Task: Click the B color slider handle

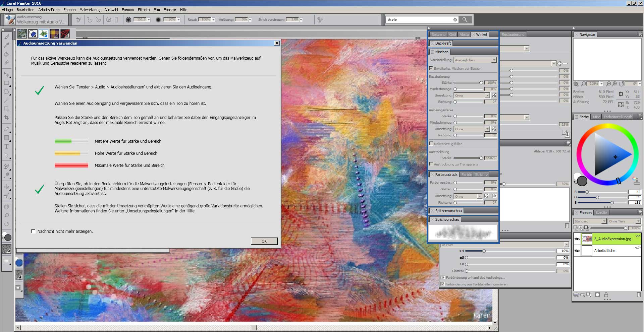Action: pyautogui.click(x=612, y=203)
